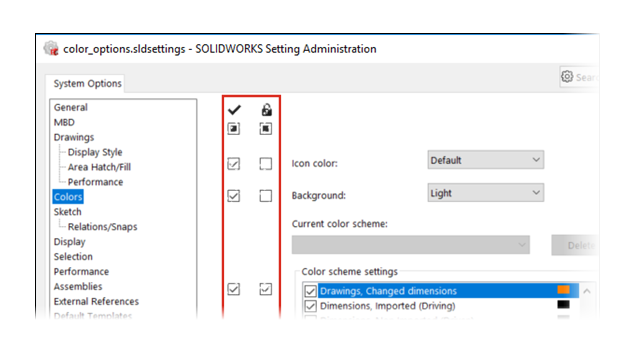Uncheck Drawings, Changed dimensions checkbox
Viewport: 640px width, 360px height.
(310, 291)
